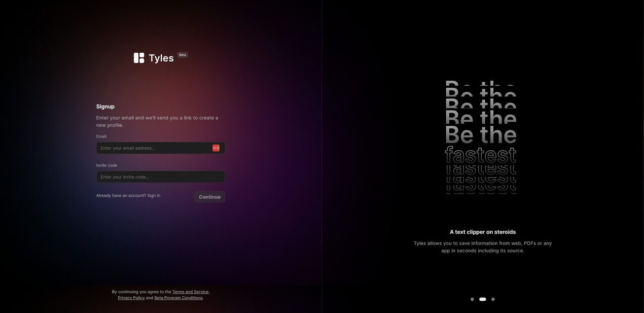The height and width of the screenshot is (313, 644).
Task: Open the Terms and Service link
Action: click(x=190, y=292)
